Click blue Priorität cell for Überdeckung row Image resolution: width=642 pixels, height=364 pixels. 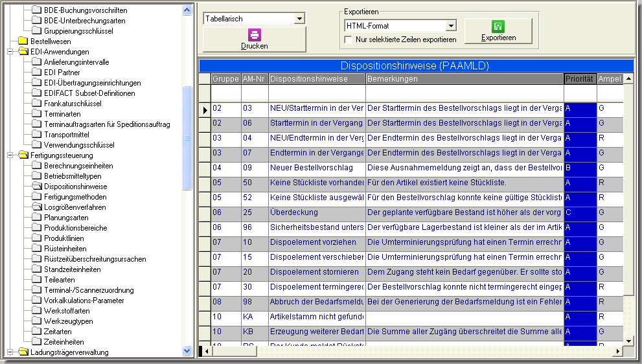[579, 212]
